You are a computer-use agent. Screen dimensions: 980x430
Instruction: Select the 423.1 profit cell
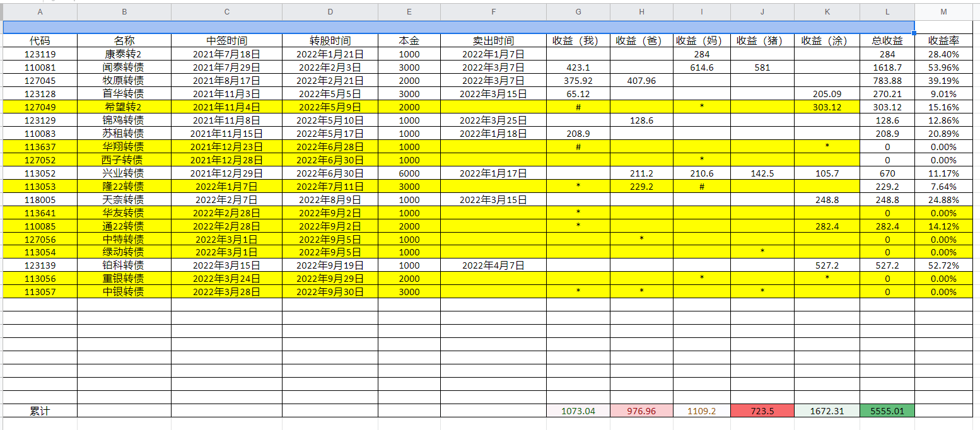(578, 67)
